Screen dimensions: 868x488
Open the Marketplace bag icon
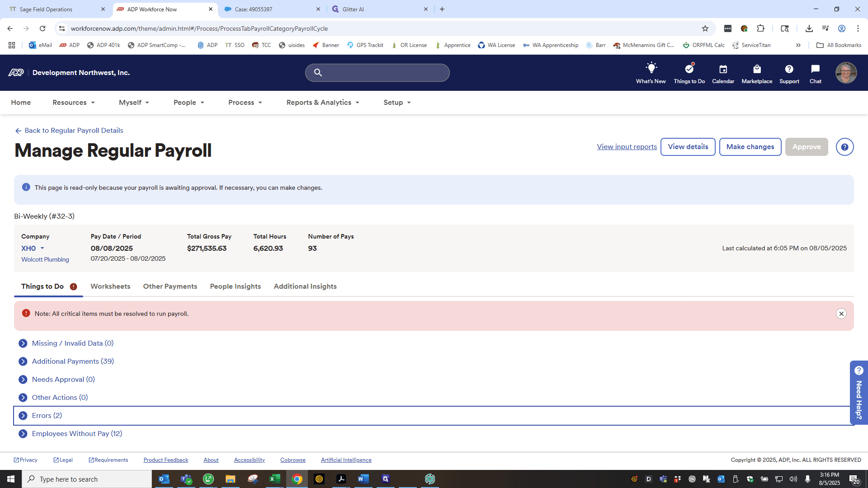click(x=757, y=69)
